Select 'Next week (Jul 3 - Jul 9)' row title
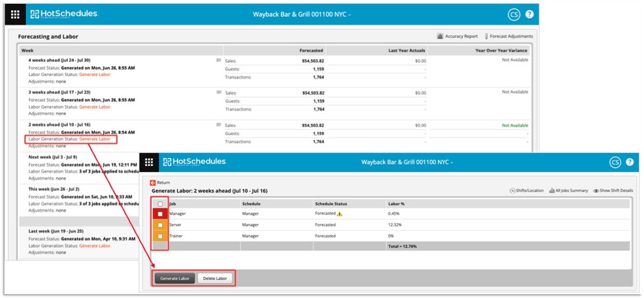Viewport: 644px width, 299px height. pos(53,157)
